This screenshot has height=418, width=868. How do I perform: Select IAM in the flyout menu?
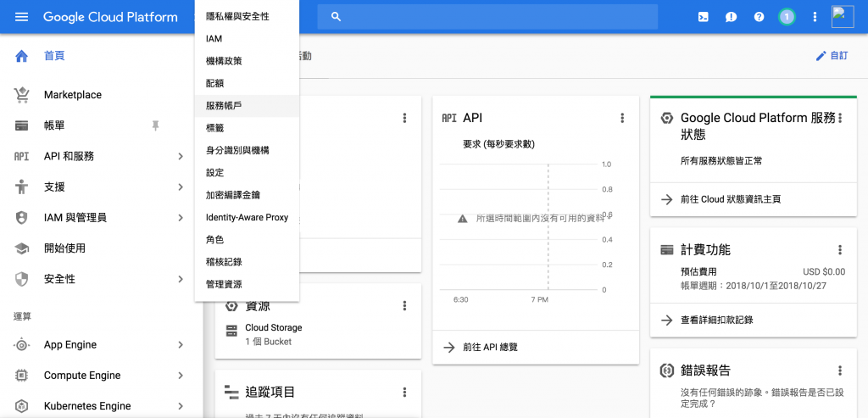[x=247, y=39]
